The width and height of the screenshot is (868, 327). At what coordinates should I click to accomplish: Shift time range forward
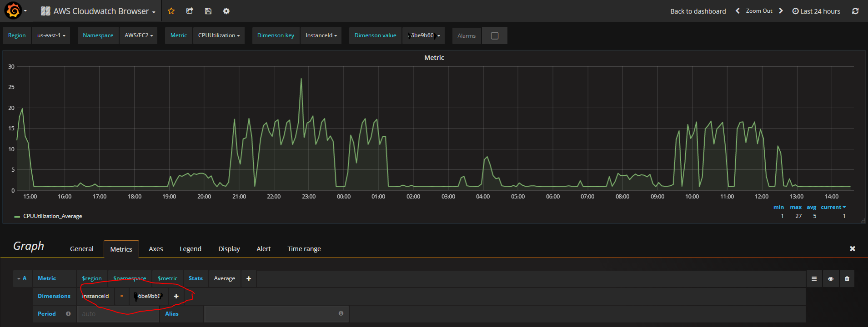[x=781, y=11]
